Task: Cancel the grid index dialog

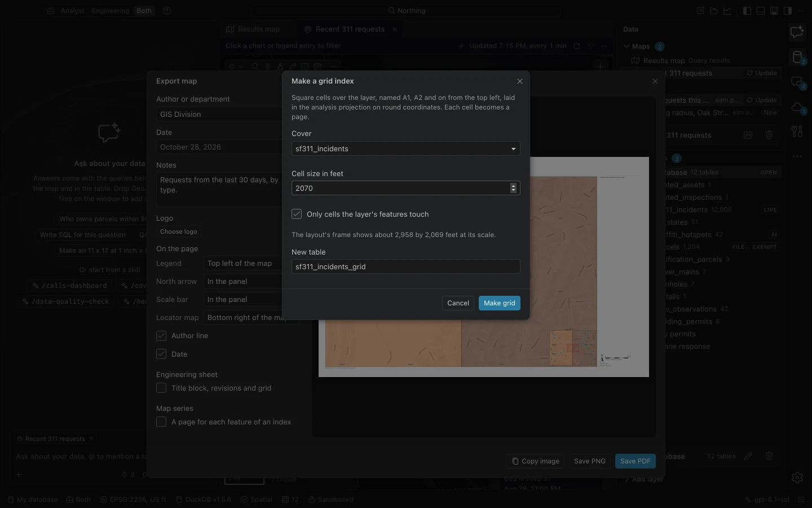Action: pos(458,303)
